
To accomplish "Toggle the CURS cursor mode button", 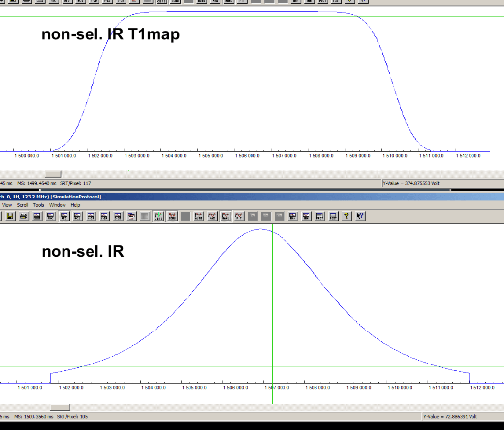I will [158, 216].
